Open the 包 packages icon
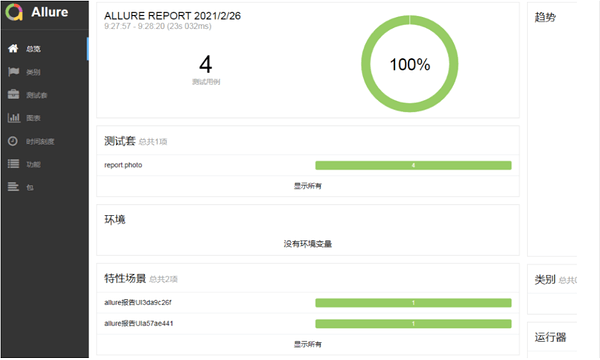The height and width of the screenshot is (360, 600). point(13,187)
